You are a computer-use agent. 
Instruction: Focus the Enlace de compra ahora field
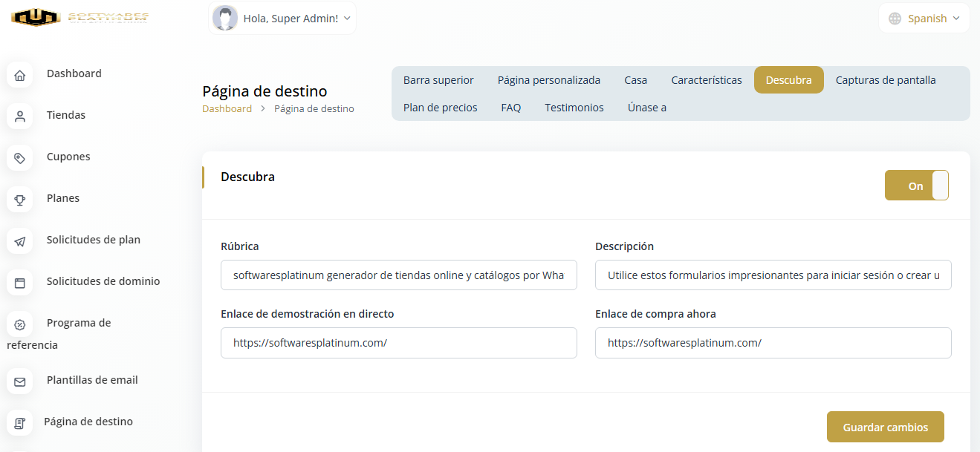click(773, 343)
